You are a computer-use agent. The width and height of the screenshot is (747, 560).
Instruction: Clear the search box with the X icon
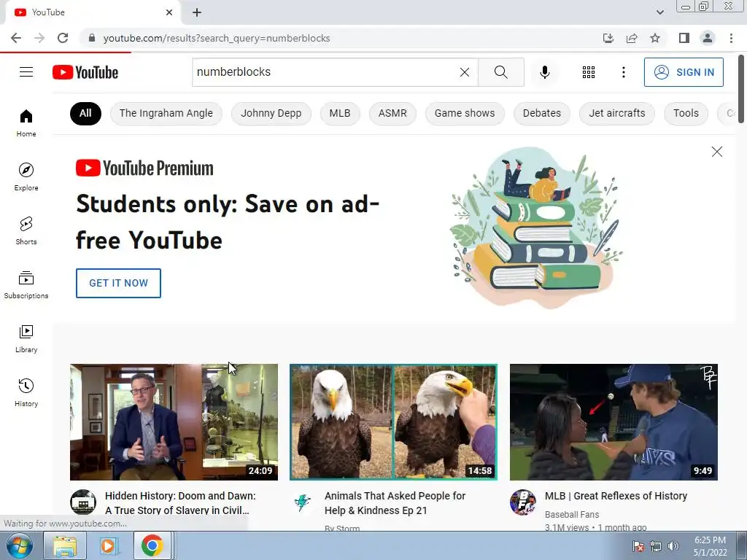(465, 72)
